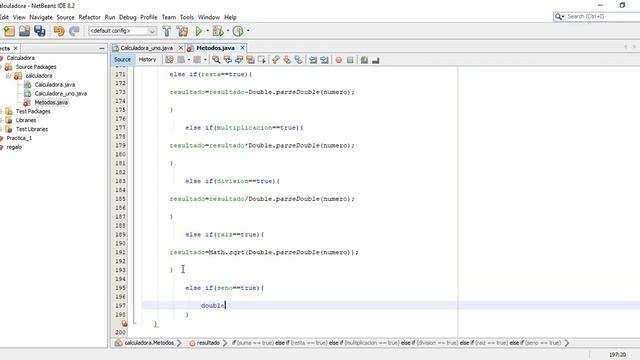Open the Profile Project dropdown arrow
640x360 pixels.
pos(248,31)
